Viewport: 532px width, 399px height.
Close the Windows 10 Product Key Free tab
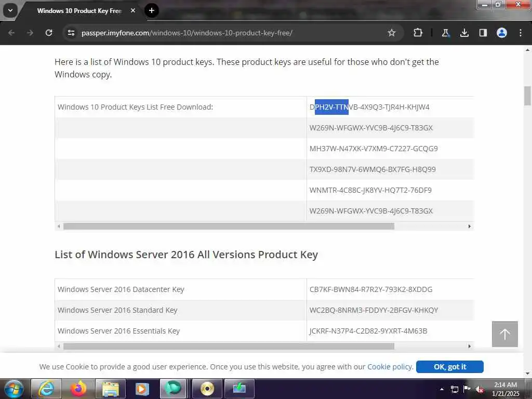(133, 10)
